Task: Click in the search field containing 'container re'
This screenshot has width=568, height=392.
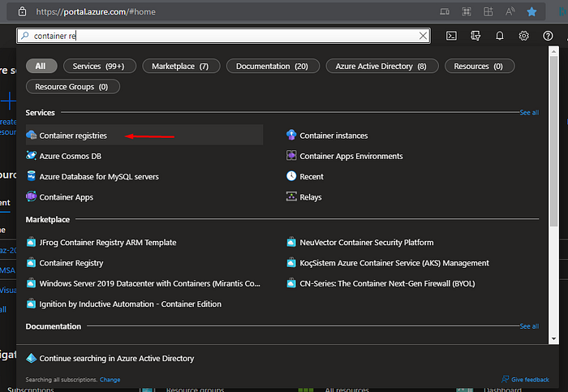Action: point(224,36)
